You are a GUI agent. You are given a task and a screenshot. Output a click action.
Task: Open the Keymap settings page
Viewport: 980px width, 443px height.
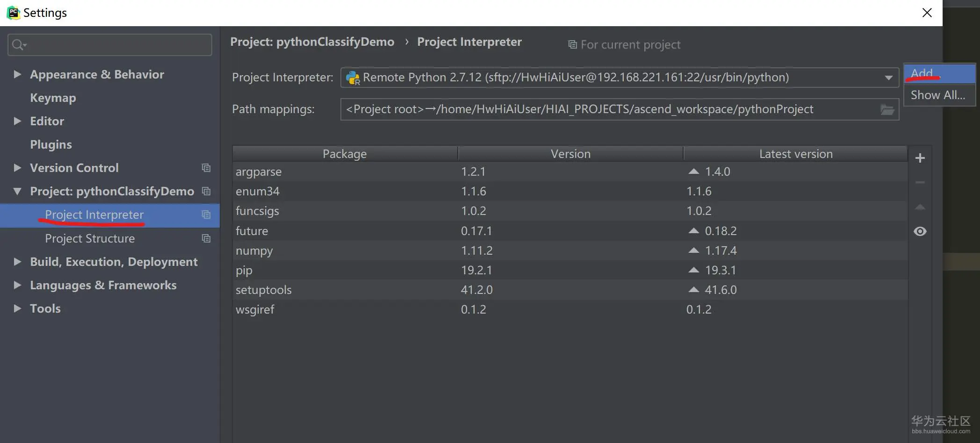click(x=53, y=98)
